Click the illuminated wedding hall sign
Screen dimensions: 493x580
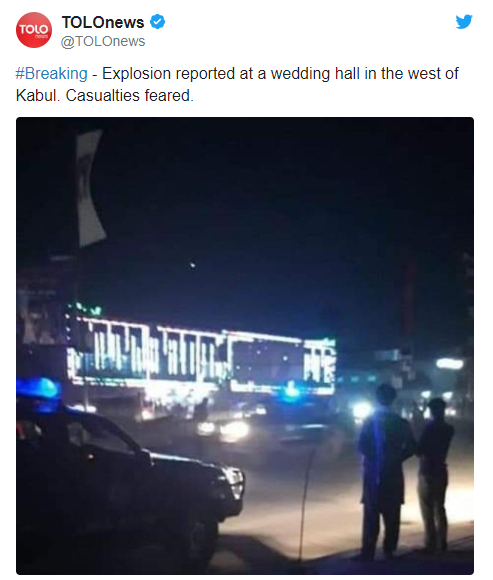[201, 354]
